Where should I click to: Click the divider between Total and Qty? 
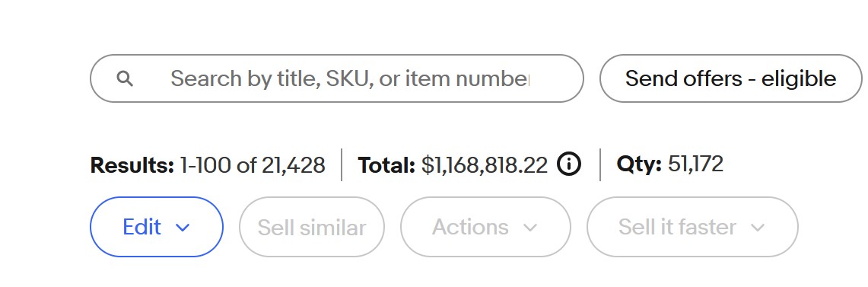600,164
